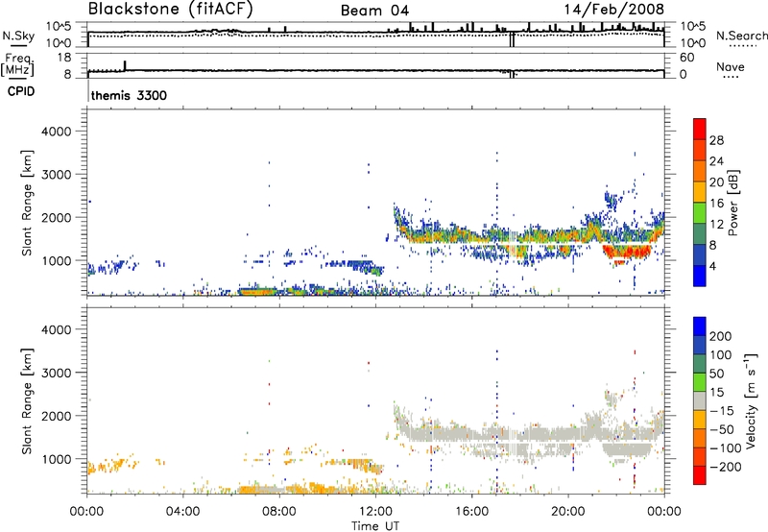Click the 'Freq. [MHz]' axis label
This screenshot has height=532, width=768.
(17, 65)
